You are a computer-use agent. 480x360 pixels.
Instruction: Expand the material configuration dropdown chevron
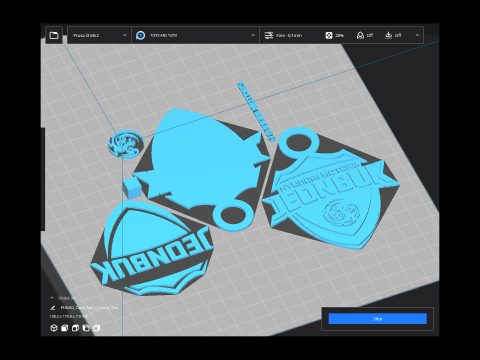click(x=253, y=35)
